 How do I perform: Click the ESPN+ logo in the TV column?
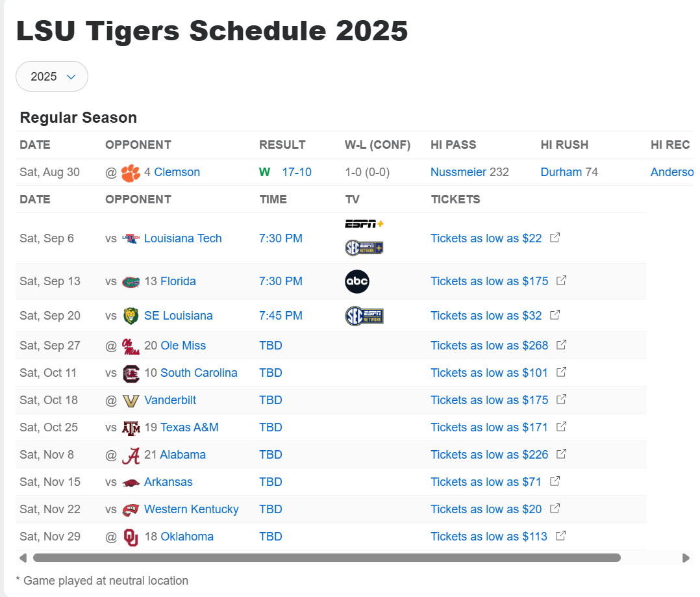point(364,223)
